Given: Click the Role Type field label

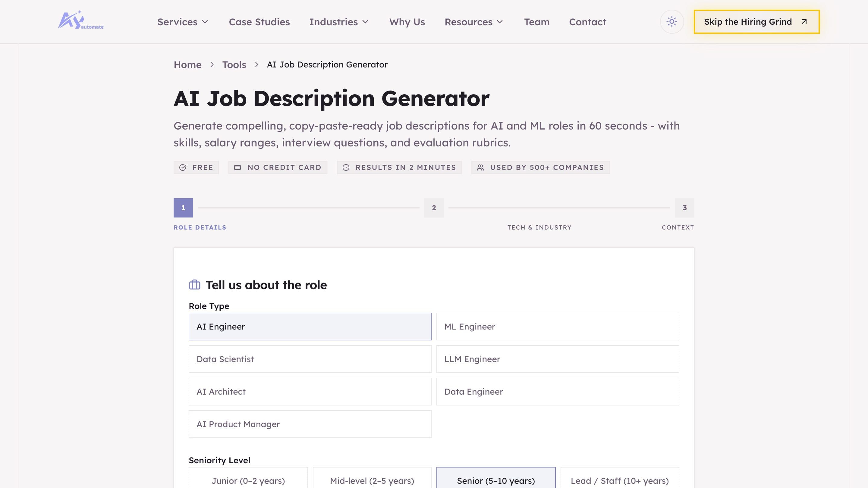Looking at the screenshot, I should click(x=209, y=306).
